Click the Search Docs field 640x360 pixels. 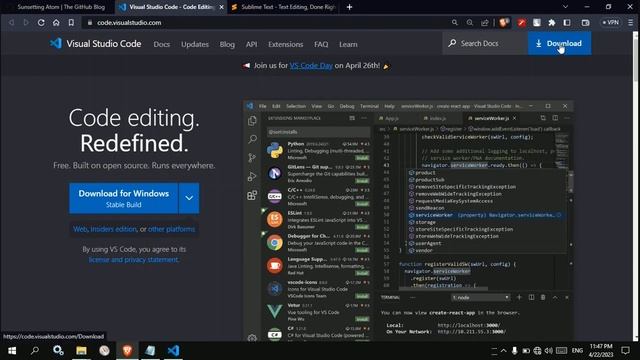(485, 43)
